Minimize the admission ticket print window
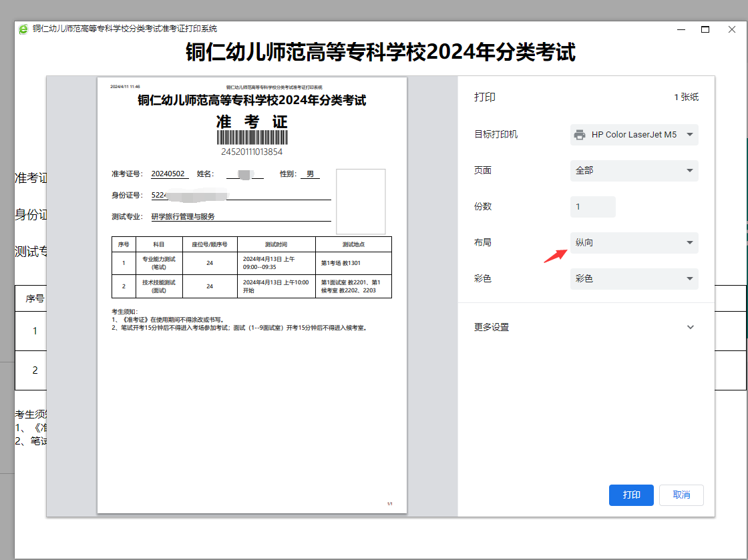 [x=681, y=29]
